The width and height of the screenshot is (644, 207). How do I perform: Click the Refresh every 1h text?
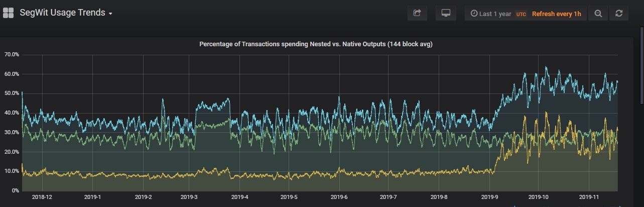tap(556, 14)
